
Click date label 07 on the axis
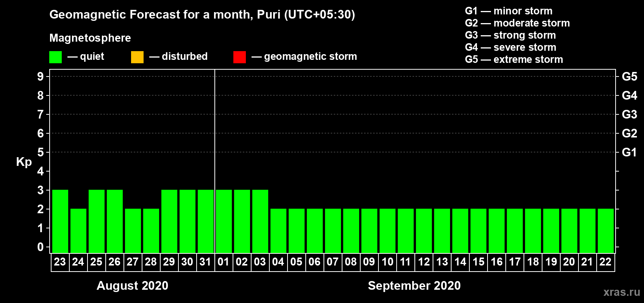[333, 262]
